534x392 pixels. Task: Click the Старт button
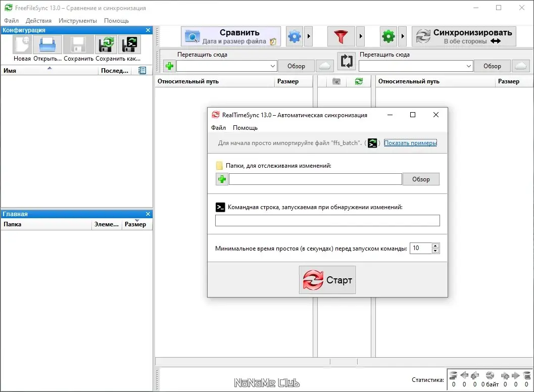tap(327, 280)
